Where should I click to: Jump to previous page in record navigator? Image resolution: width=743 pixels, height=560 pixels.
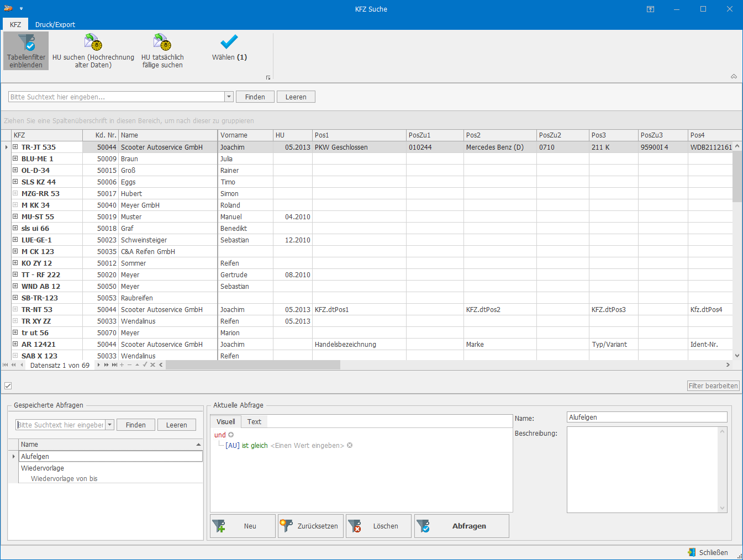[x=14, y=365]
